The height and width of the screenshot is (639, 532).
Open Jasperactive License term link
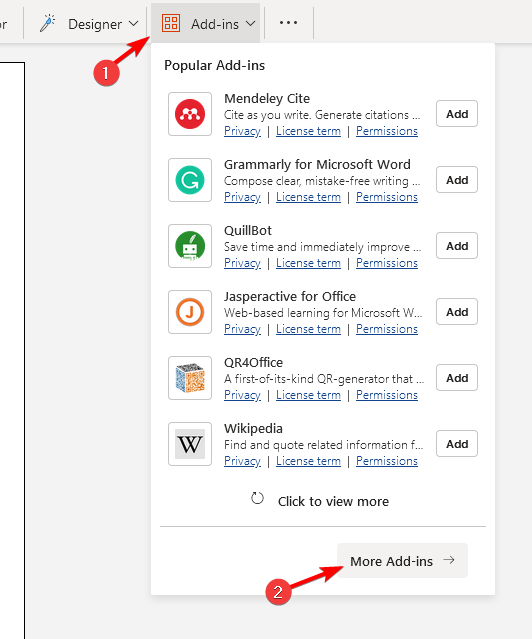pyautogui.click(x=308, y=329)
